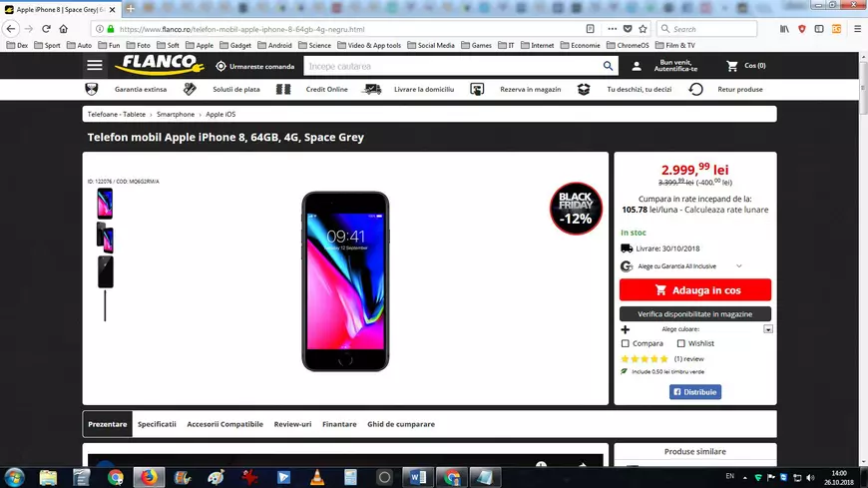Save to Pocket icon in address bar
868x488 pixels.
pos(628,29)
